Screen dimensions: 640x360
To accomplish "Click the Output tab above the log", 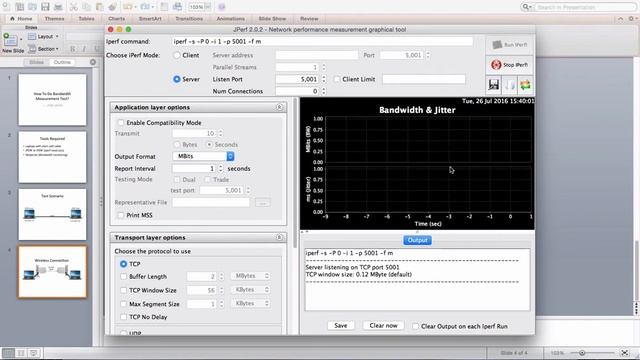I will [417, 240].
